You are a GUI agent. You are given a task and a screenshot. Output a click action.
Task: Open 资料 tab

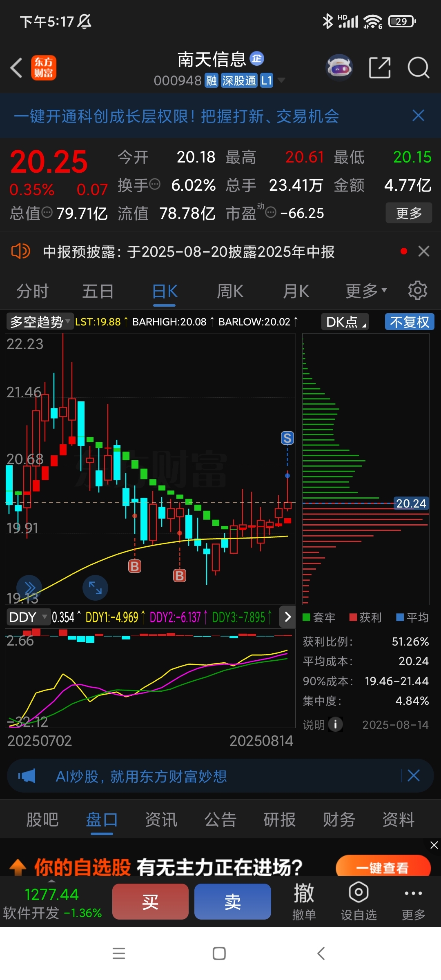(398, 820)
